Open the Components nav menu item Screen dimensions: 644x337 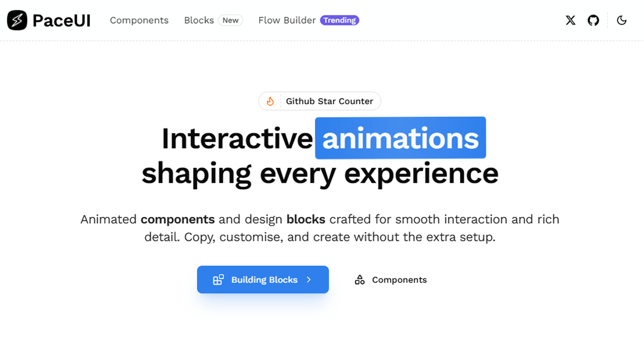[139, 20]
